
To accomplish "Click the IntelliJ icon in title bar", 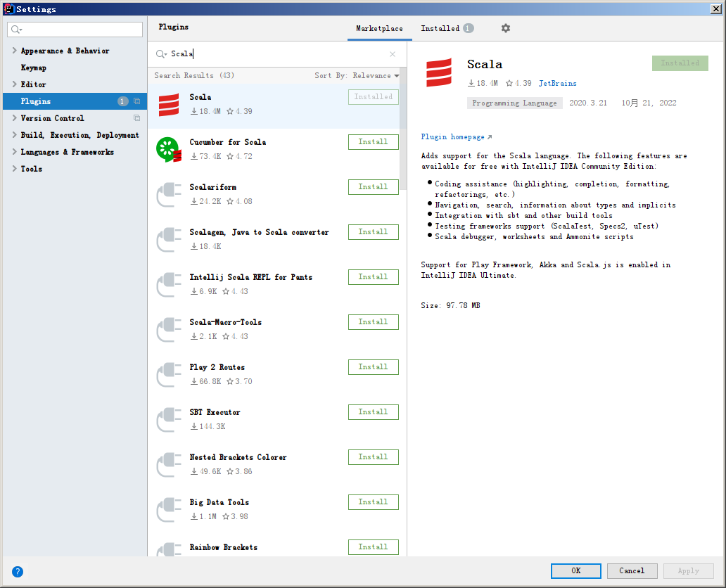I will click(9, 9).
